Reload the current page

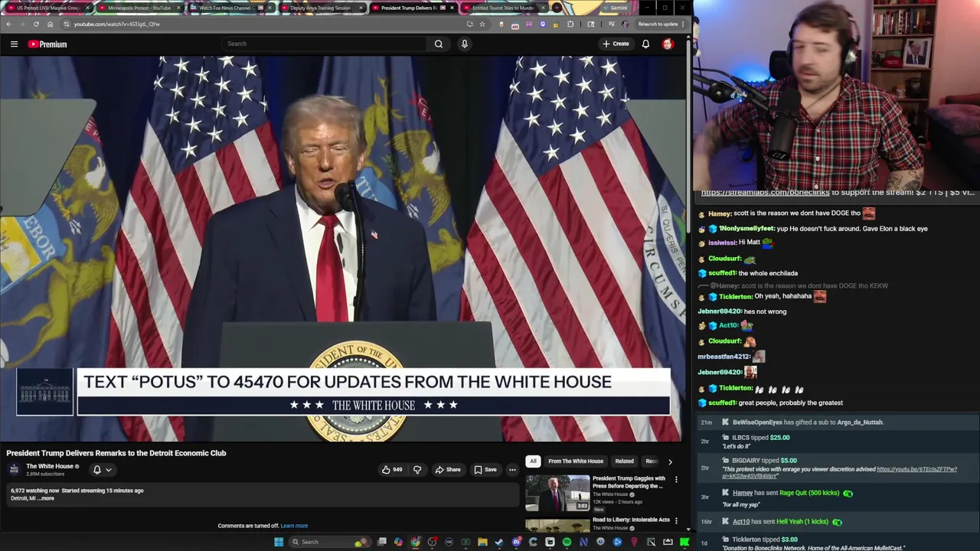pos(36,24)
